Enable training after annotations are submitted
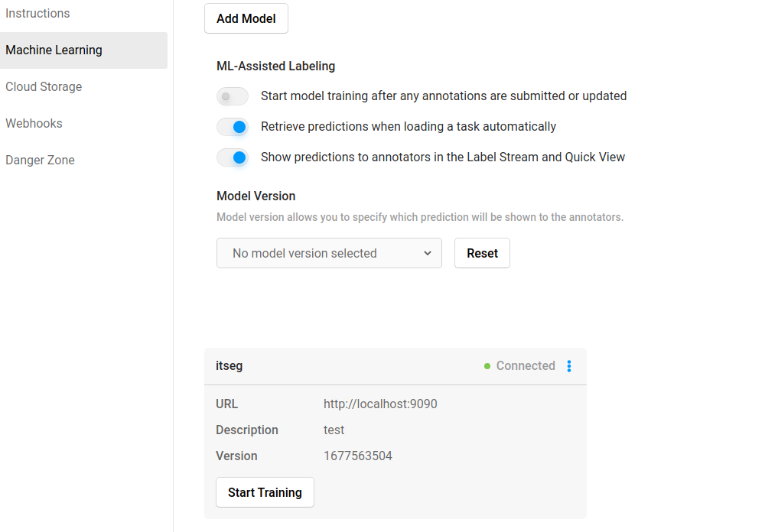 coord(232,96)
